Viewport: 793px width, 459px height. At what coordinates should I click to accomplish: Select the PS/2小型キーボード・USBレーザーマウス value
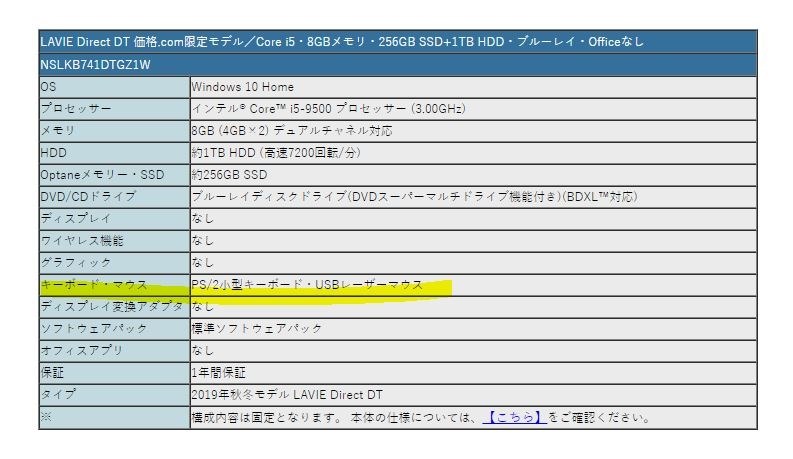tap(307, 285)
